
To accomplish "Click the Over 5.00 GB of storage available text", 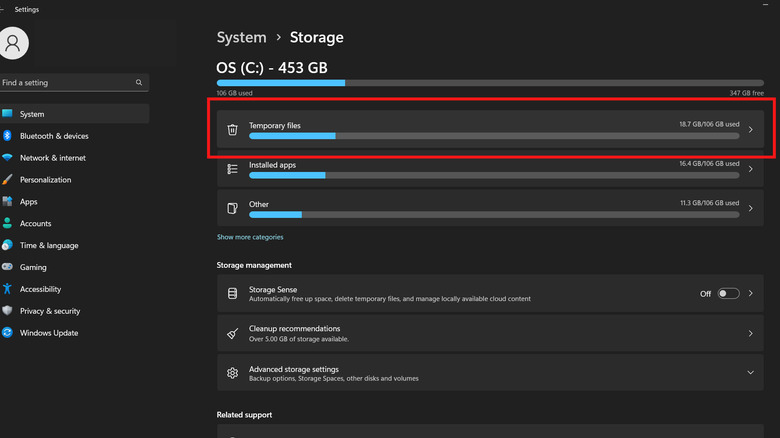I will (298, 339).
